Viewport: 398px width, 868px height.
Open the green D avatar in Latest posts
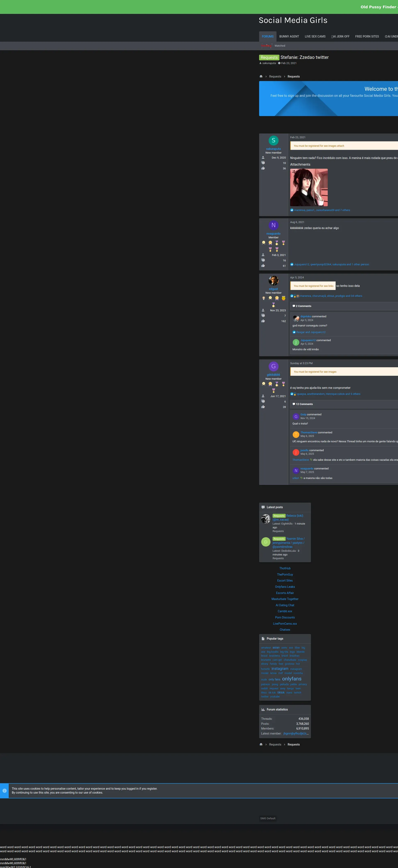click(266, 542)
